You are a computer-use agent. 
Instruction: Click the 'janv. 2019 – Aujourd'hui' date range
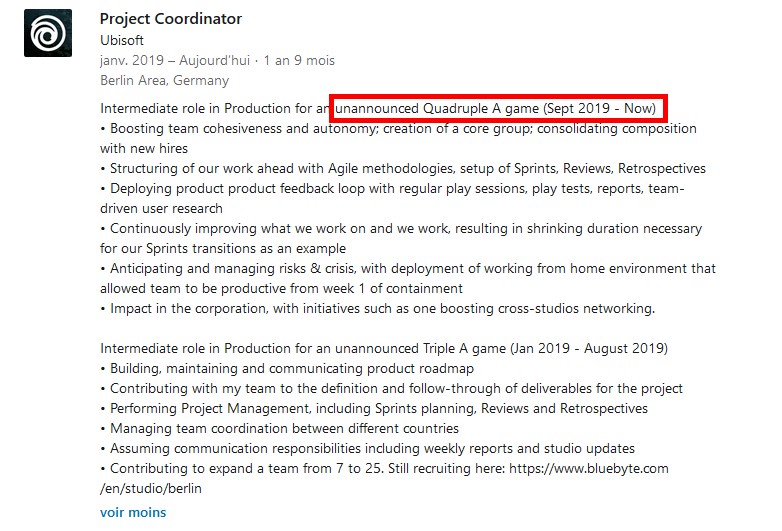coord(175,60)
